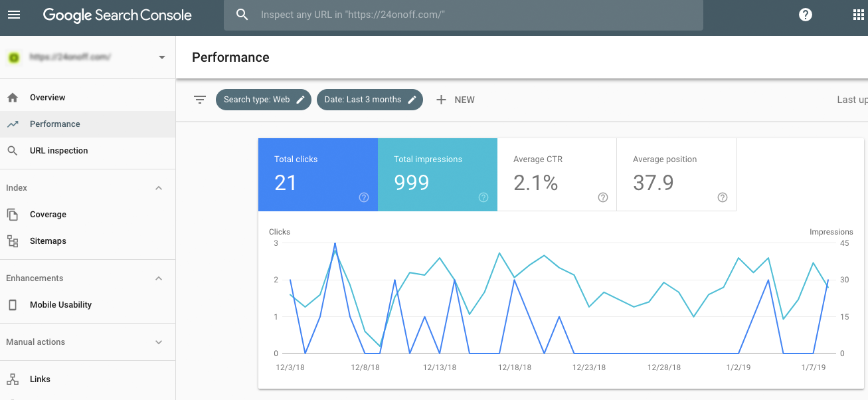Click the Impressions axis label

coord(831,232)
